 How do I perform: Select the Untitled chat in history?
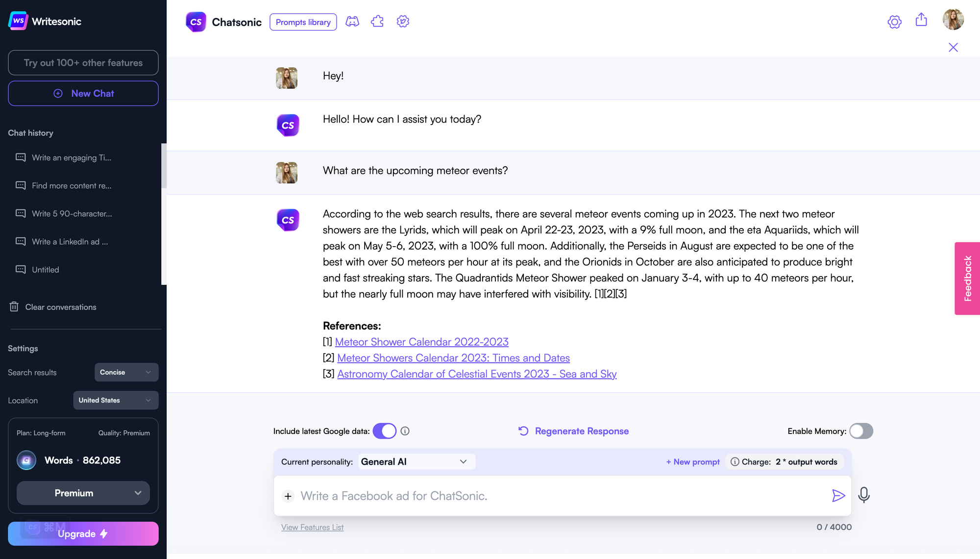pos(46,269)
